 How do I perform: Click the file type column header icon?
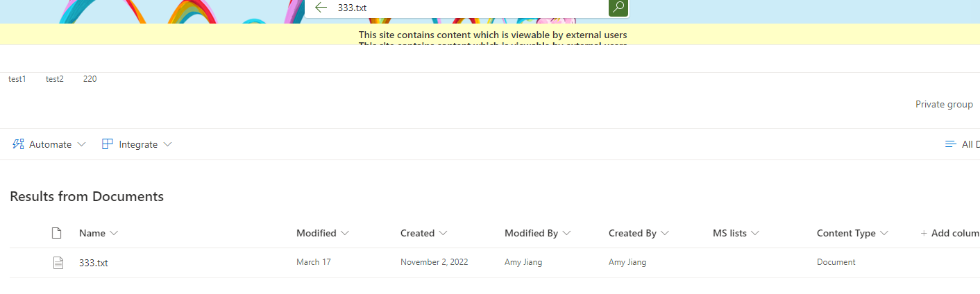(x=57, y=233)
